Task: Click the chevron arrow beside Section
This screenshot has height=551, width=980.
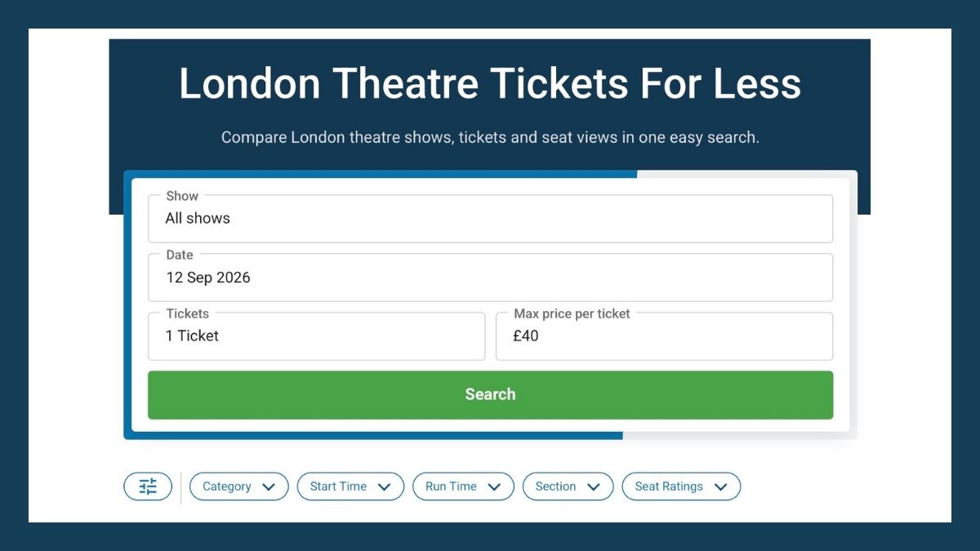Action: click(594, 487)
